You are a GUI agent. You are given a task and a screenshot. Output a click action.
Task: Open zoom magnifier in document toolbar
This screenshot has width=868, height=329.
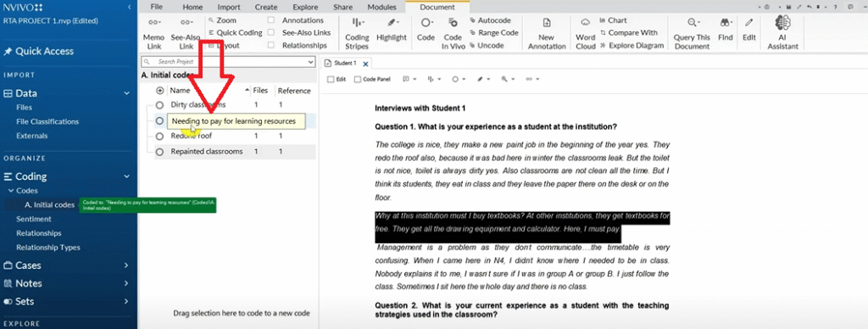(507, 79)
